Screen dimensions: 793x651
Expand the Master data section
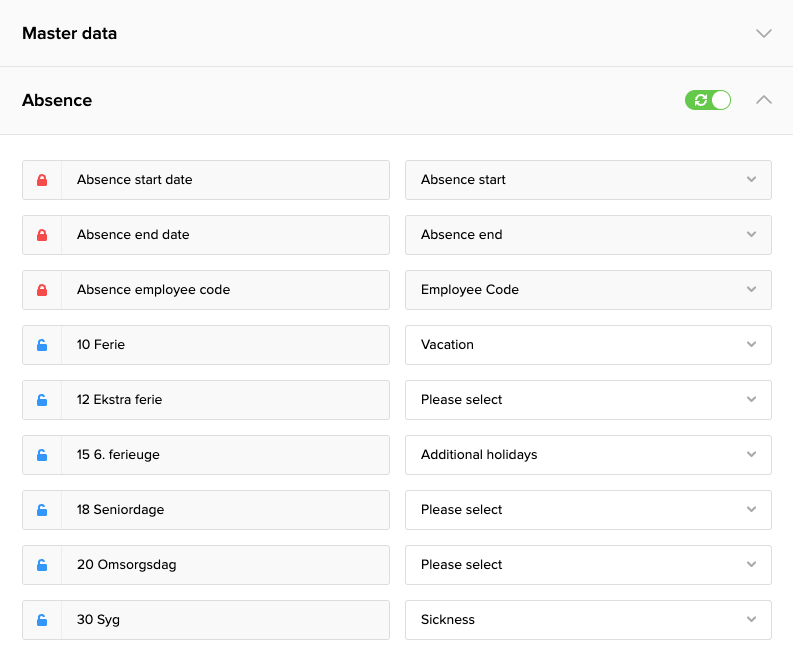coord(764,33)
